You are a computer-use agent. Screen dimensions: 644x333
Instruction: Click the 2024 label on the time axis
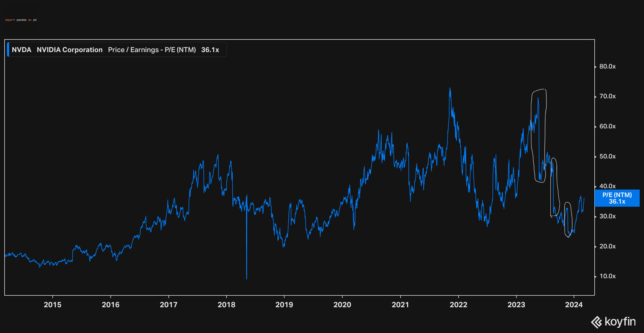[574, 305]
